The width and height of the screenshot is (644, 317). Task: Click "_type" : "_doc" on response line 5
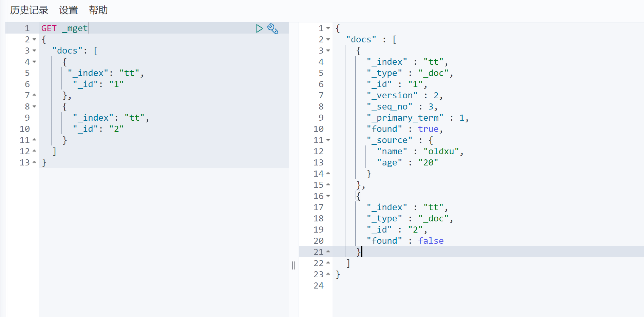pyautogui.click(x=408, y=73)
